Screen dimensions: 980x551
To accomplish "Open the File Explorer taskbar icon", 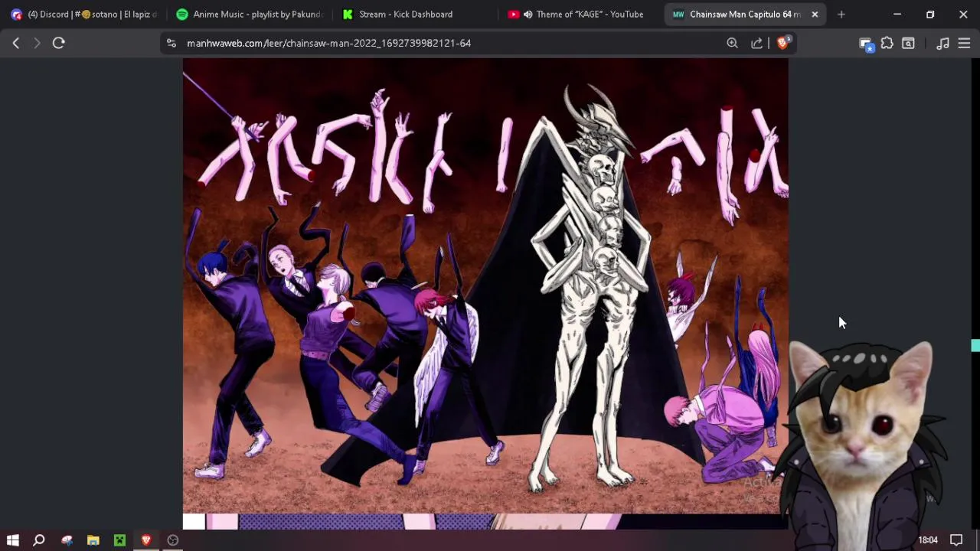I will (93, 540).
